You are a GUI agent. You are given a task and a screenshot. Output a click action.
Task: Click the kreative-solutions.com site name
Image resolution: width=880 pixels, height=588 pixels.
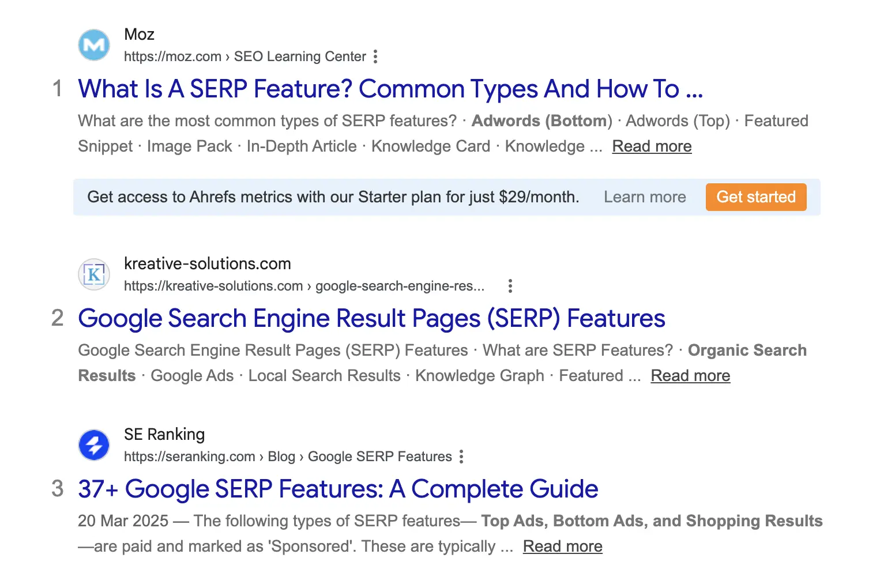(x=208, y=264)
